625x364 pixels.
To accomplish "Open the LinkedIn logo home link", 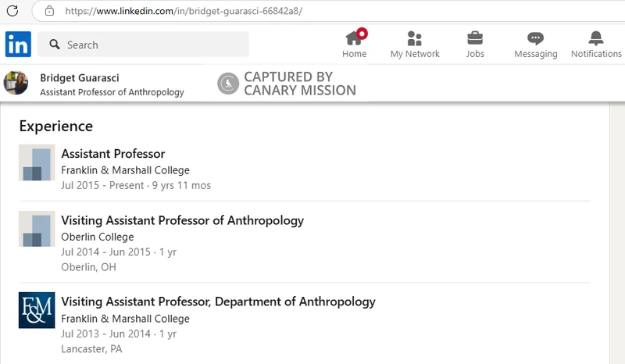I will point(18,45).
